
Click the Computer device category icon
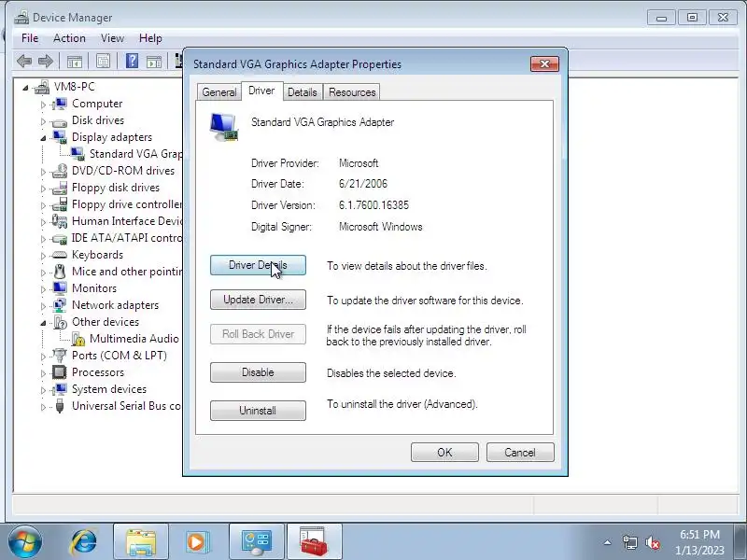point(60,104)
